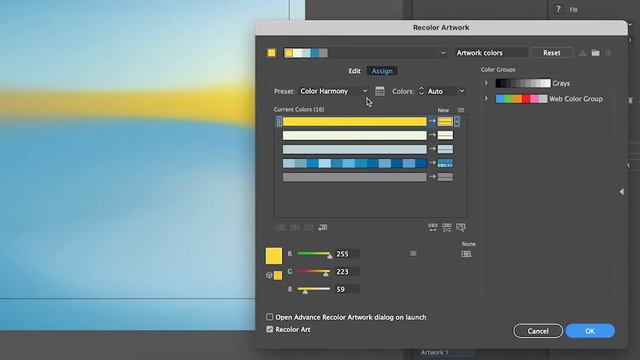Toggle the arrow for the blue-gray row
Screen dimensions: 640x360
point(432,149)
